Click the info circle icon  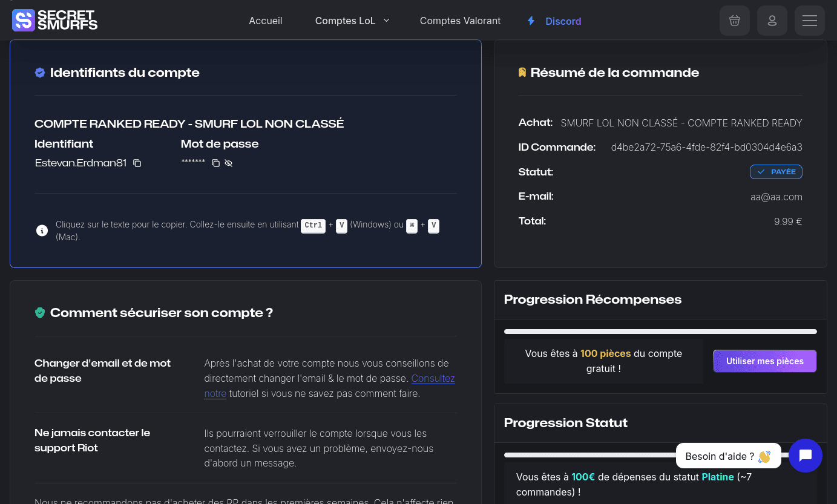tap(42, 231)
